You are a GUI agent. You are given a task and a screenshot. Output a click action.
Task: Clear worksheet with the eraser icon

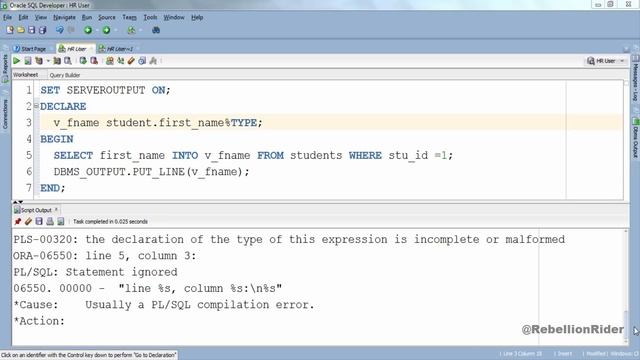[x=131, y=61]
